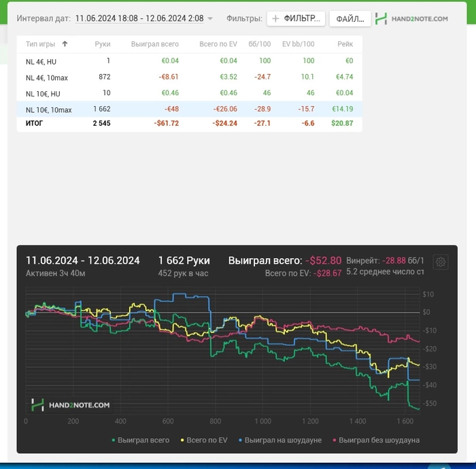476x469 pixels.
Task: Toggle the Выиграл без шоудауна pink legend series
Action: pos(376,440)
